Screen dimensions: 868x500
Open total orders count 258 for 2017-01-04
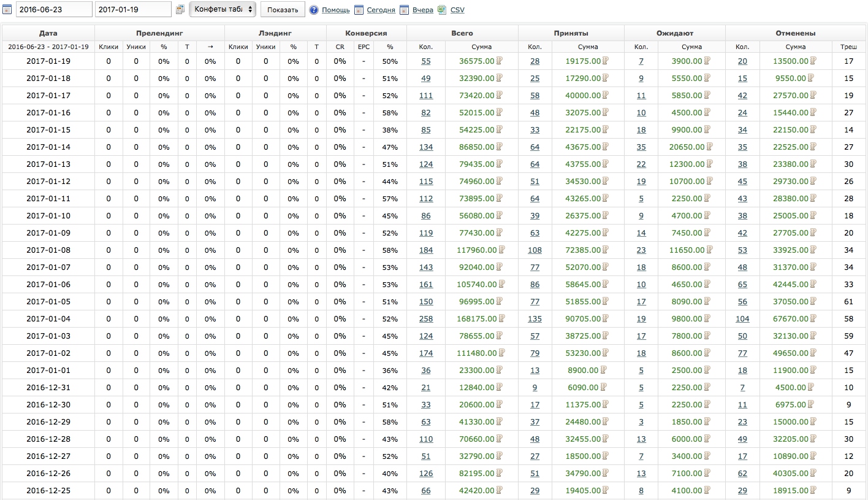426,319
